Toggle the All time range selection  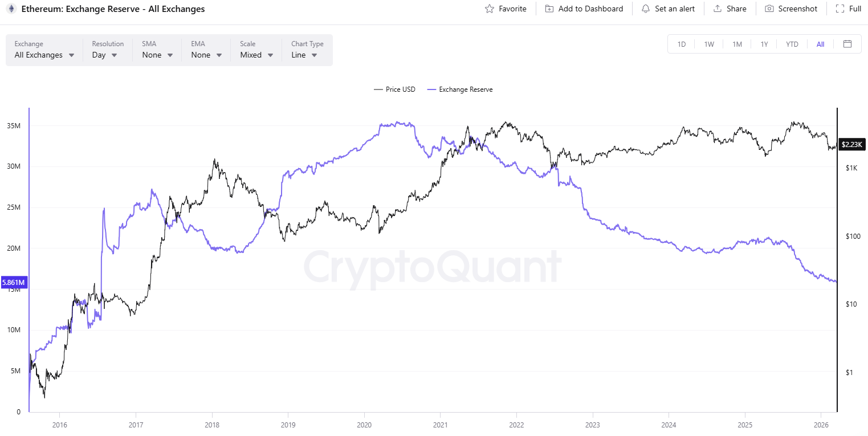point(820,44)
